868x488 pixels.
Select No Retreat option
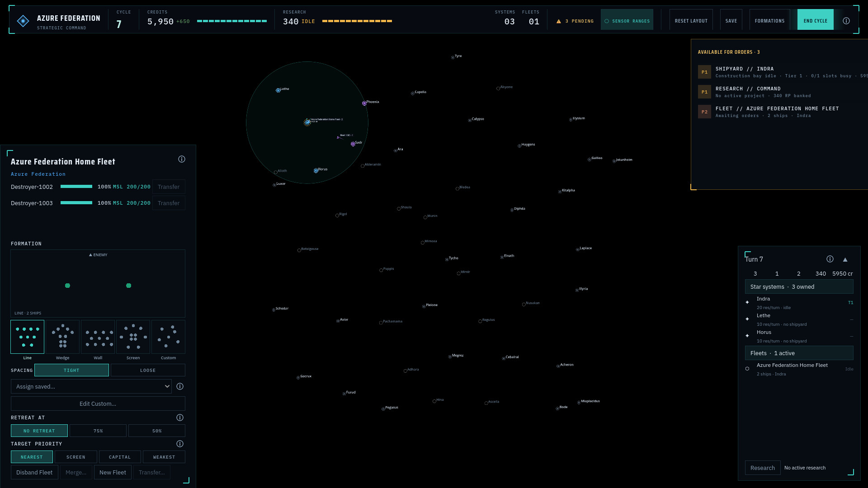click(x=39, y=431)
